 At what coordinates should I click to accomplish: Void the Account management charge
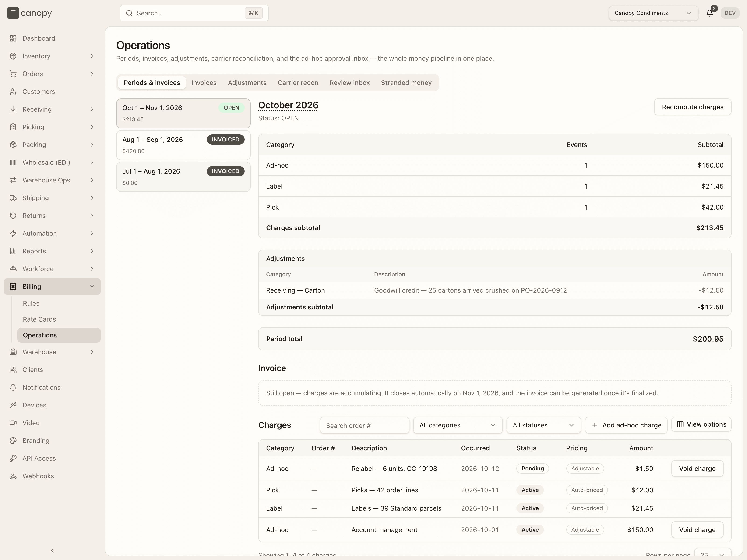tap(697, 530)
